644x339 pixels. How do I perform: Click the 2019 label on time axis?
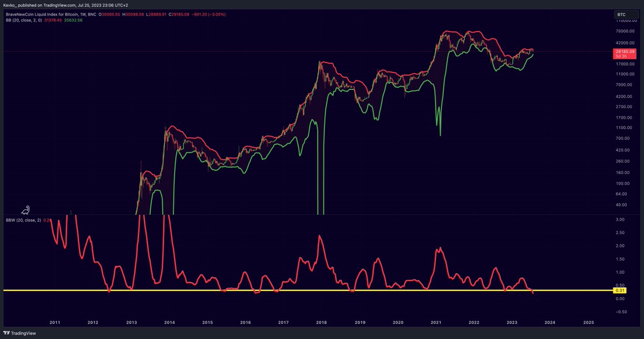click(x=360, y=322)
